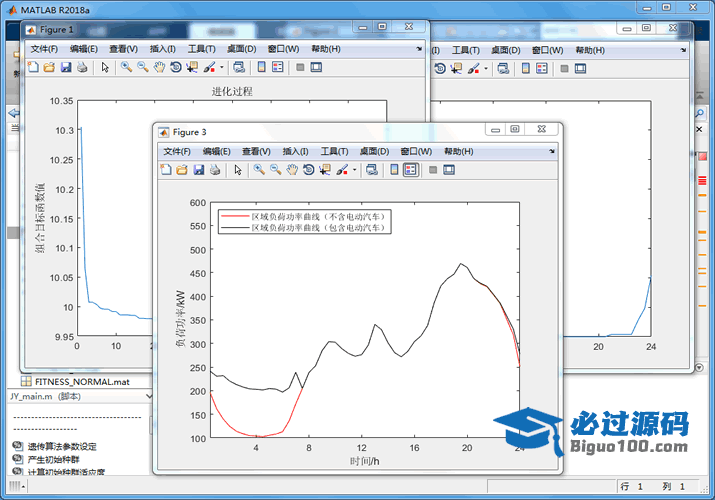This screenshot has width=715, height=500.
Task: Activate Zoom In tool in Figure 3
Action: pos(259,170)
